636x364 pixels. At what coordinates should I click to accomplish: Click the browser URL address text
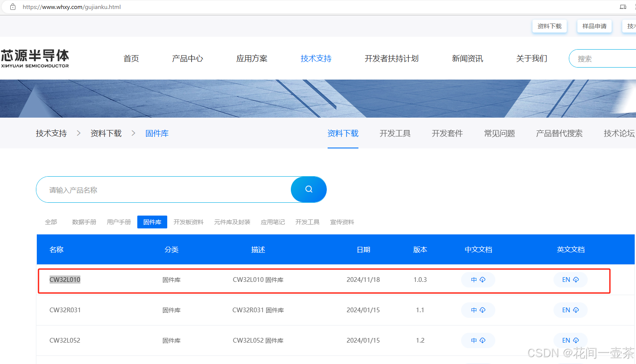[72, 7]
